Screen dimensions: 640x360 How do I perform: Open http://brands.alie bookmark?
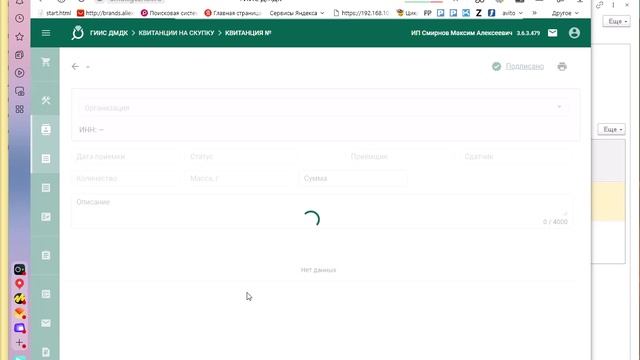[x=105, y=13]
